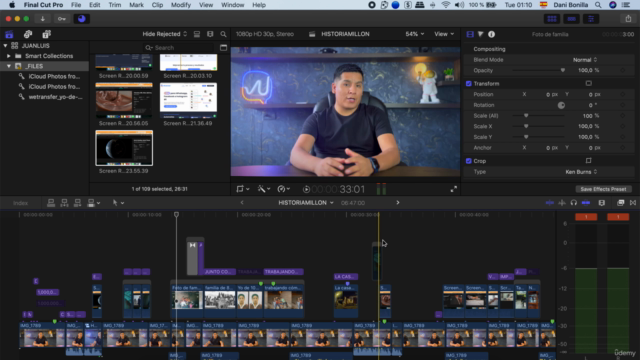This screenshot has height=360, width=640.
Task: Open the timeline clip appearance icon
Action: (x=602, y=203)
